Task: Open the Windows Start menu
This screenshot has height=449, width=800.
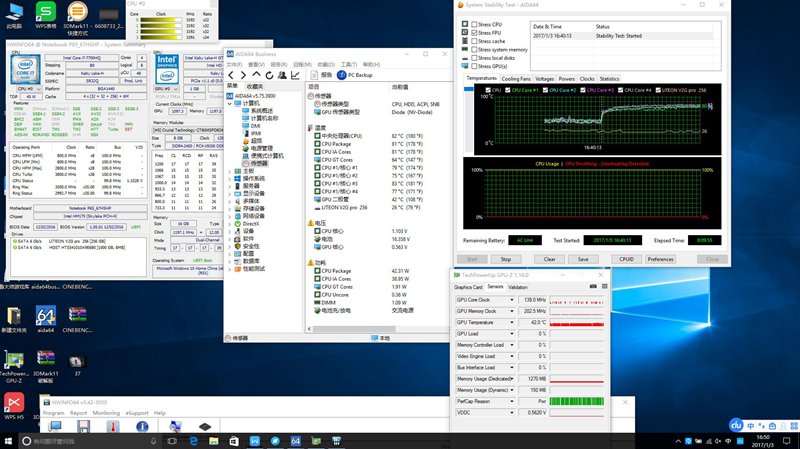Action: 8,441
